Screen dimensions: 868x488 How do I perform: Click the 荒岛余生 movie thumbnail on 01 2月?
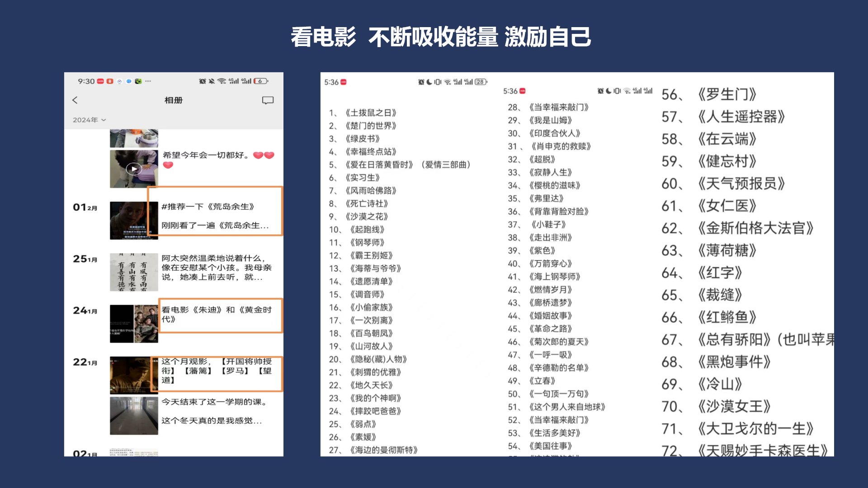(133, 221)
